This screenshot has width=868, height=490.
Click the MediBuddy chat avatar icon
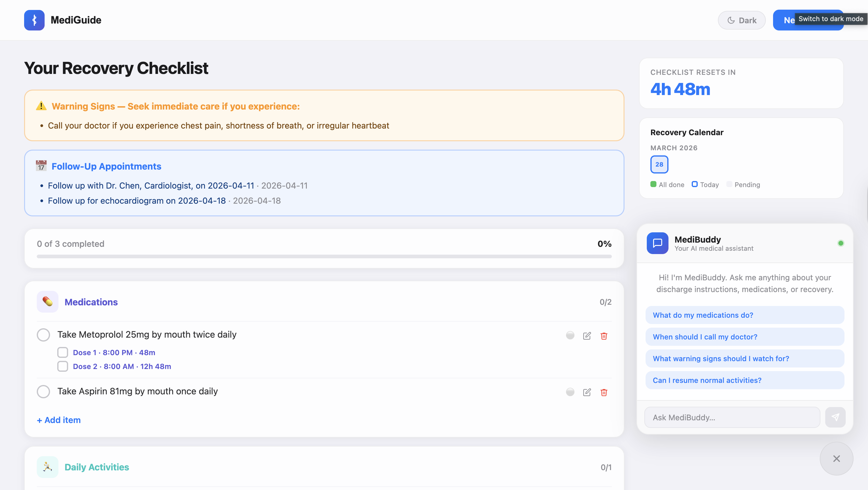(657, 243)
